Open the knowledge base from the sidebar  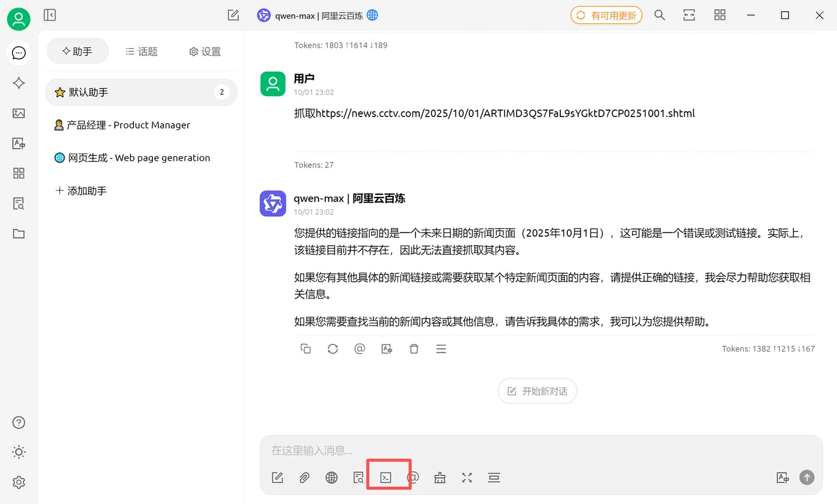19,203
